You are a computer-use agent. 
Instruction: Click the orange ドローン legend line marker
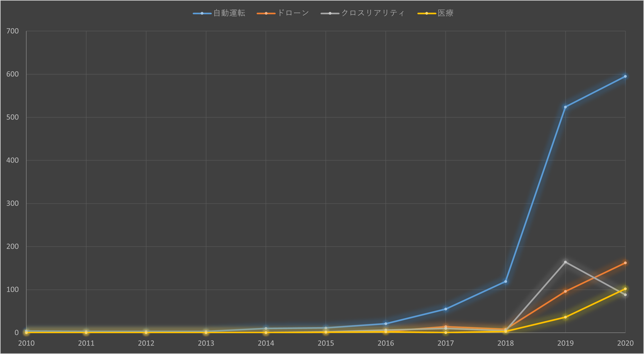(x=266, y=13)
